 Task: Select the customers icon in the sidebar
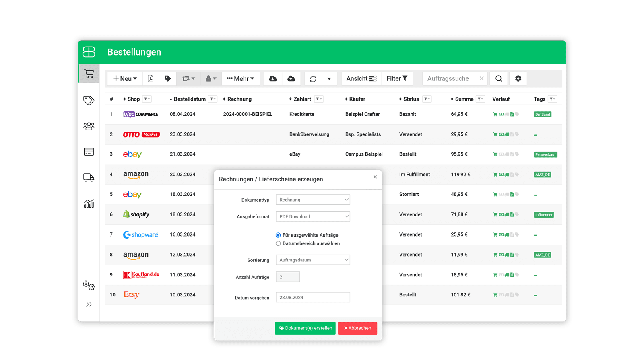[89, 126]
